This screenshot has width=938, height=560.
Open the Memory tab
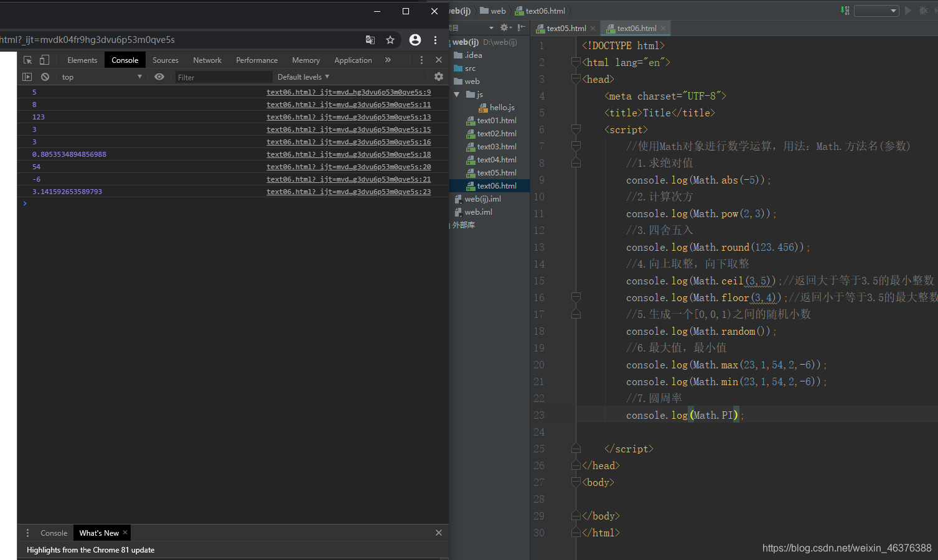coord(306,60)
